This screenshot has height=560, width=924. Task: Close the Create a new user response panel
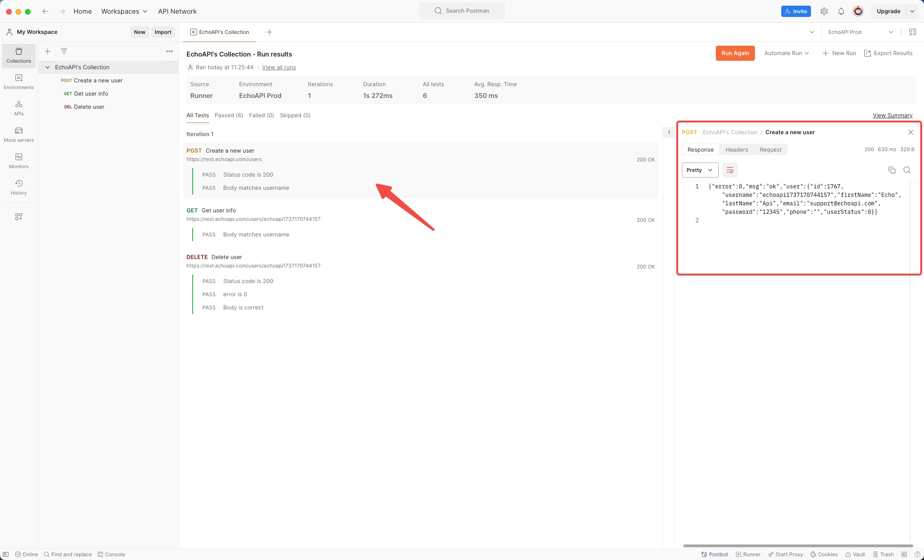point(911,132)
